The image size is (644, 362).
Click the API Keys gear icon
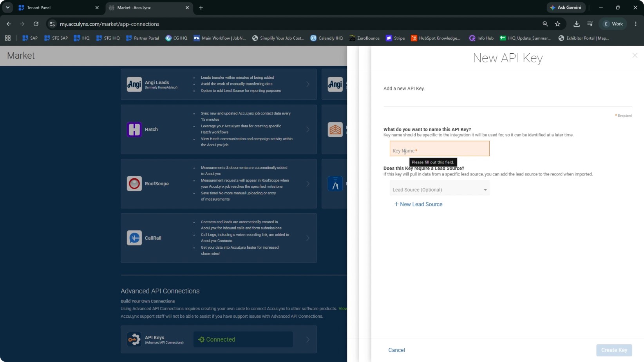[134, 339]
